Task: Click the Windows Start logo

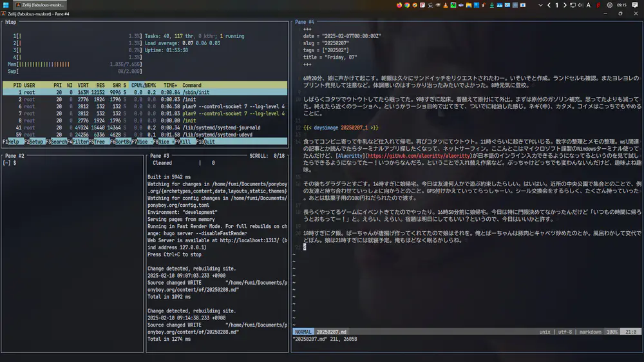Action: (x=6, y=5)
